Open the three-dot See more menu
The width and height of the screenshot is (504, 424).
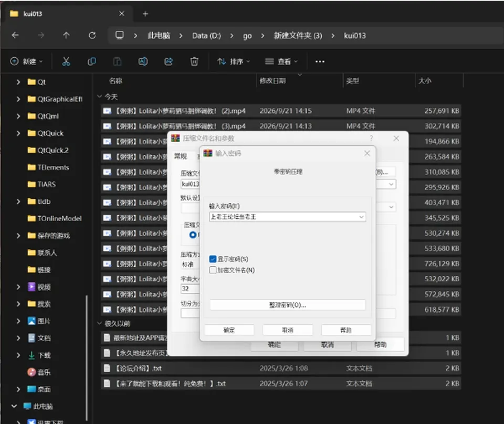click(320, 61)
